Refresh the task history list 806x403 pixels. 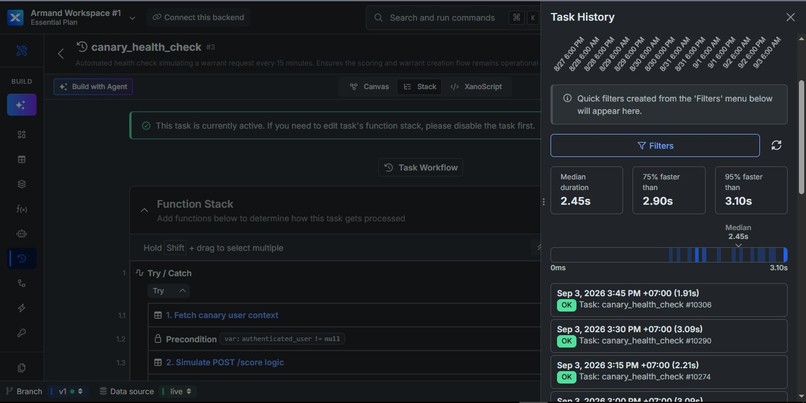pos(776,145)
